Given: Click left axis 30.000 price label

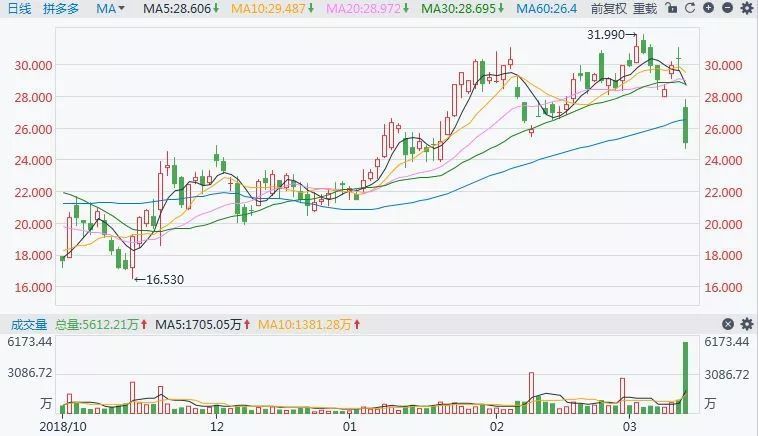Looking at the screenshot, I should point(33,65).
